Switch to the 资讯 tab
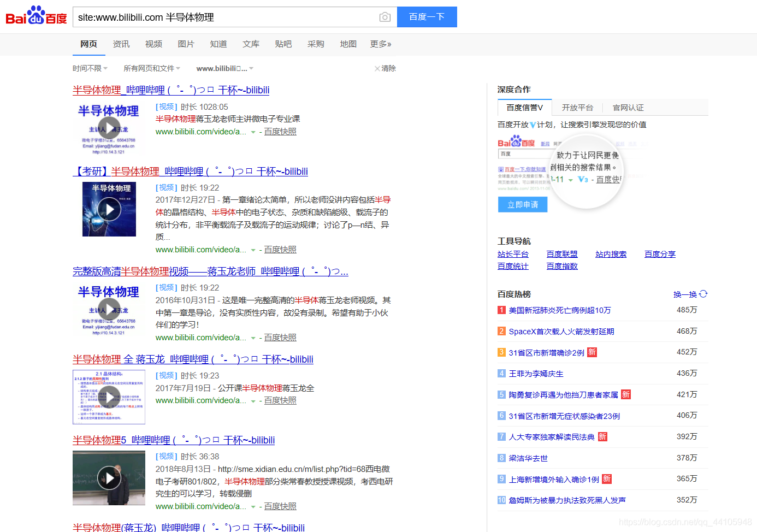Screen dimensions: 757x532 pyautogui.click(x=121, y=44)
